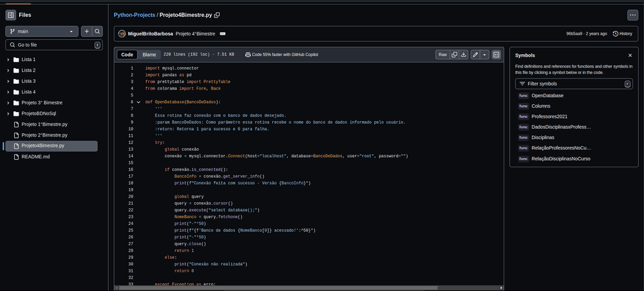Add a file with the plus button
This screenshot has height=291, width=644.
[x=87, y=31]
